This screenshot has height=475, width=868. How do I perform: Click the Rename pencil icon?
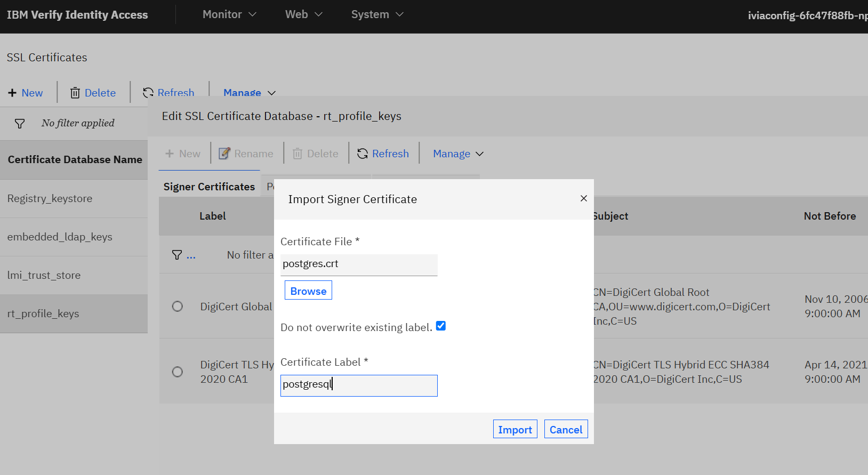[224, 154]
